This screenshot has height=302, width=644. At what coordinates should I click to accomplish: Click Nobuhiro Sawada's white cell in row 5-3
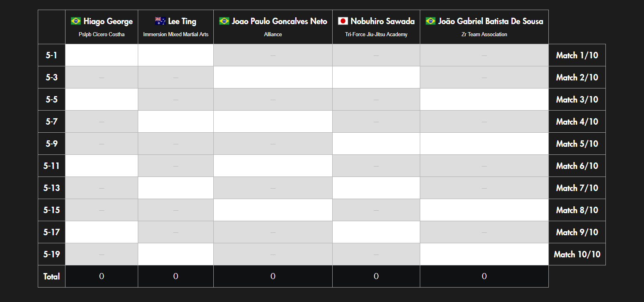coord(376,77)
